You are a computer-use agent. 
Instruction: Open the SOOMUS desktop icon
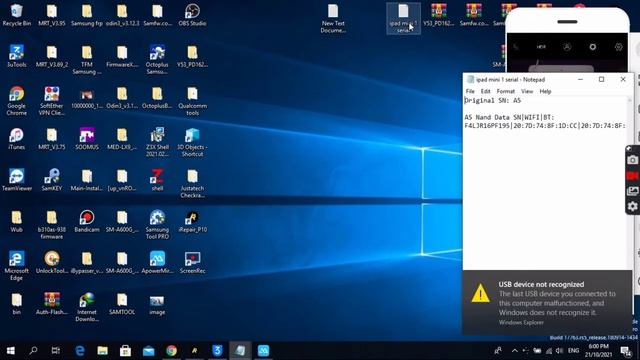point(87,139)
